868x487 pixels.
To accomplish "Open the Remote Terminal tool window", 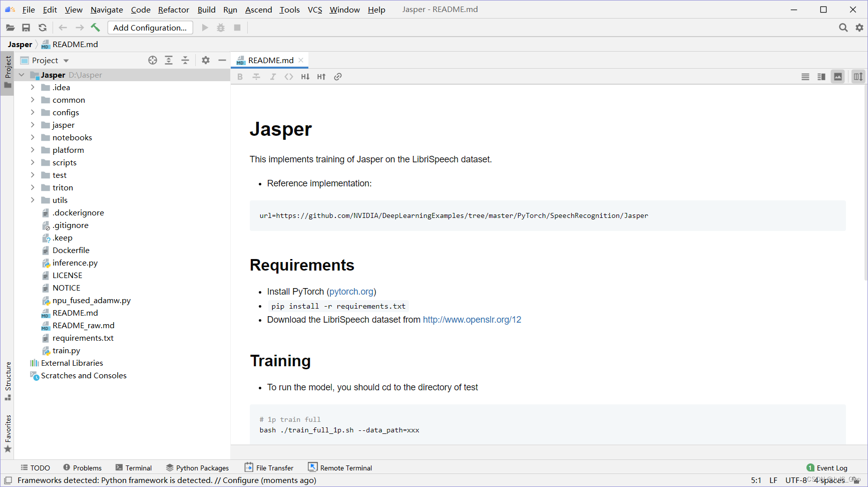I will click(x=340, y=467).
